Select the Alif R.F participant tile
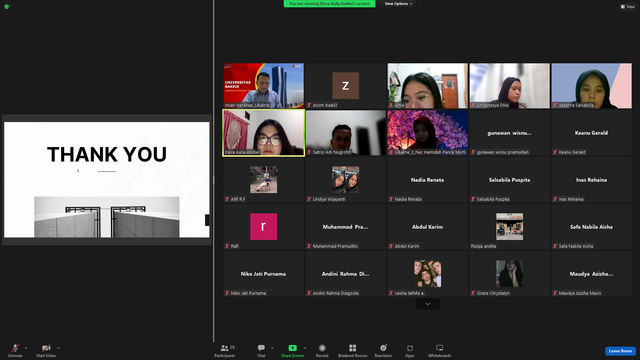Viewport: 640px width, 360px height. (264, 180)
